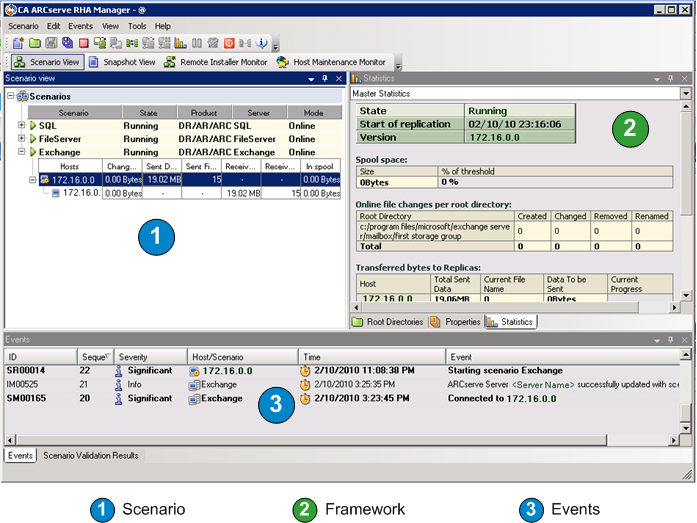Screen dimensions: 697x523
Task: Click the red circular toolbar icon
Action: coord(229,43)
